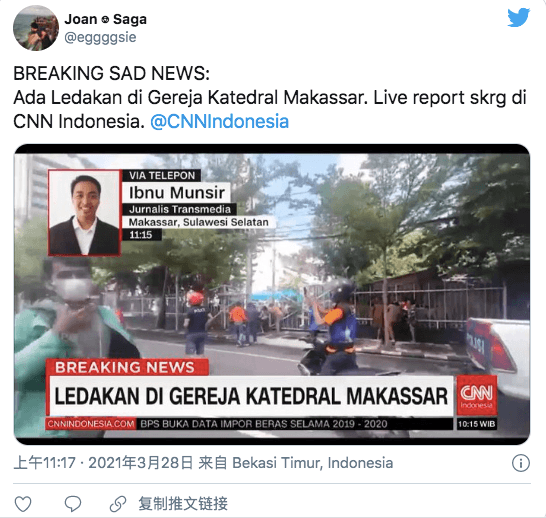Click the Bekasi Timur, Indonesia location
The width and height of the screenshot is (546, 518).
click(x=312, y=463)
